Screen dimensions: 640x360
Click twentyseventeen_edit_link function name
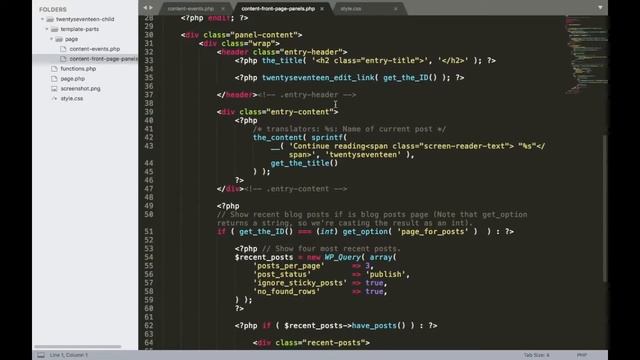(x=318, y=78)
